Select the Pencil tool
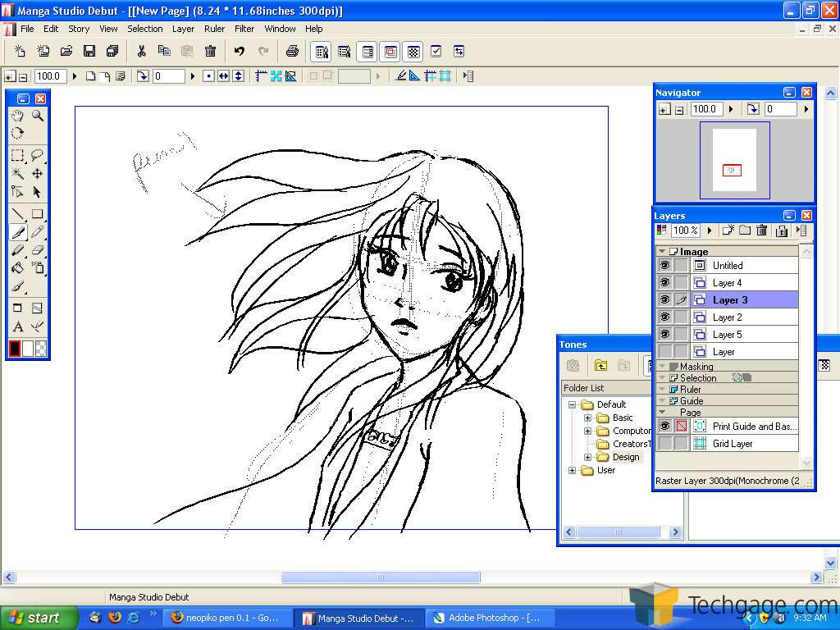Image resolution: width=840 pixels, height=630 pixels. click(x=38, y=232)
